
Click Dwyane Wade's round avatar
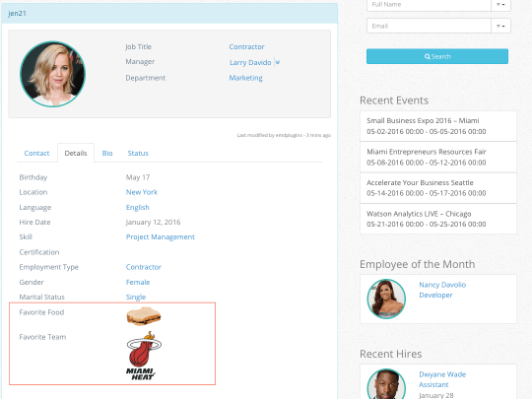tap(386, 384)
